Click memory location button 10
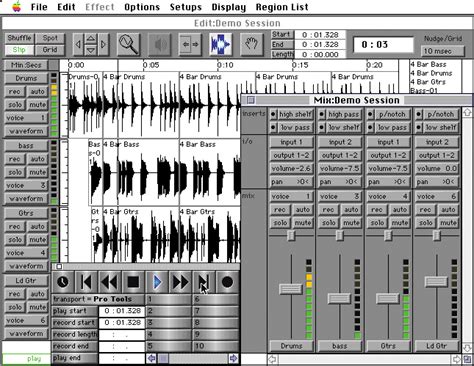This screenshot has height=366, width=474. tap(216, 346)
